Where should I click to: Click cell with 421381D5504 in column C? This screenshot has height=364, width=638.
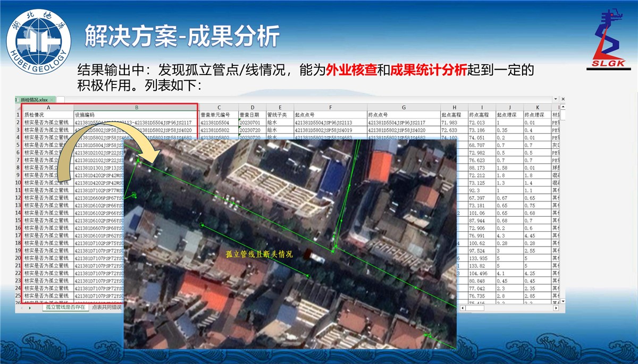click(x=219, y=122)
